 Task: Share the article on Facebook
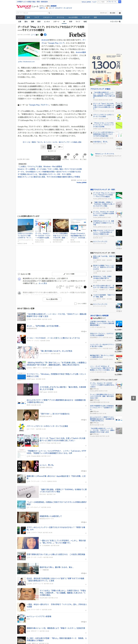click(45, 35)
